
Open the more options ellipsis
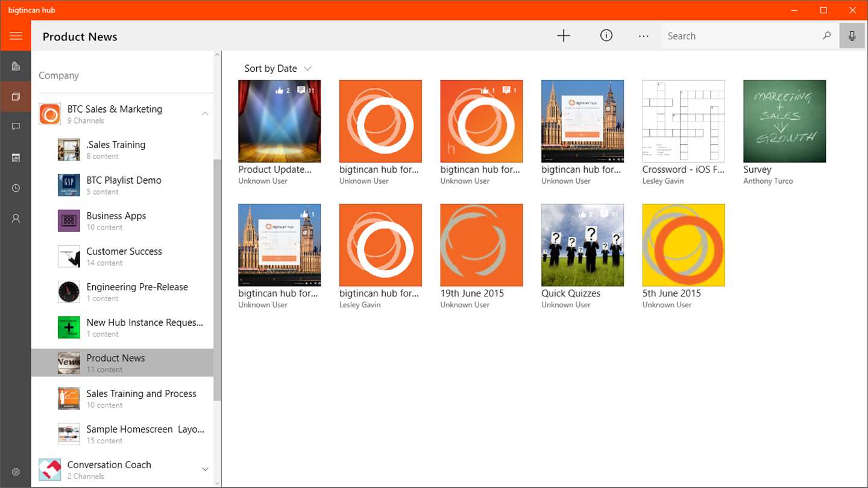point(644,36)
